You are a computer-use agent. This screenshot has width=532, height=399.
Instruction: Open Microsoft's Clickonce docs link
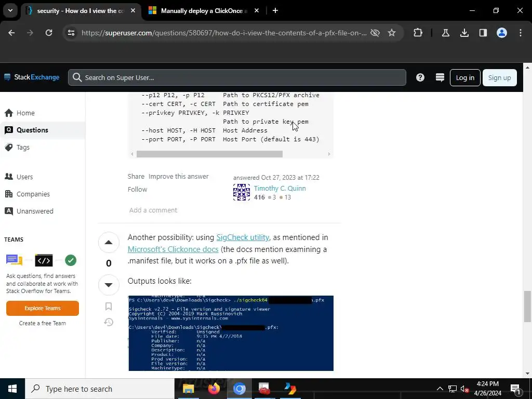[x=173, y=249]
